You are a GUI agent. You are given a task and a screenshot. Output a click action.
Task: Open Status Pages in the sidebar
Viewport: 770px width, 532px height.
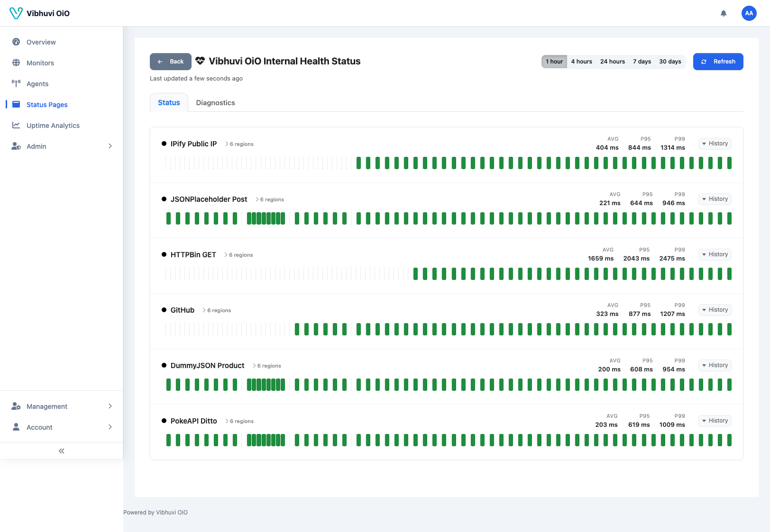[x=62, y=104]
